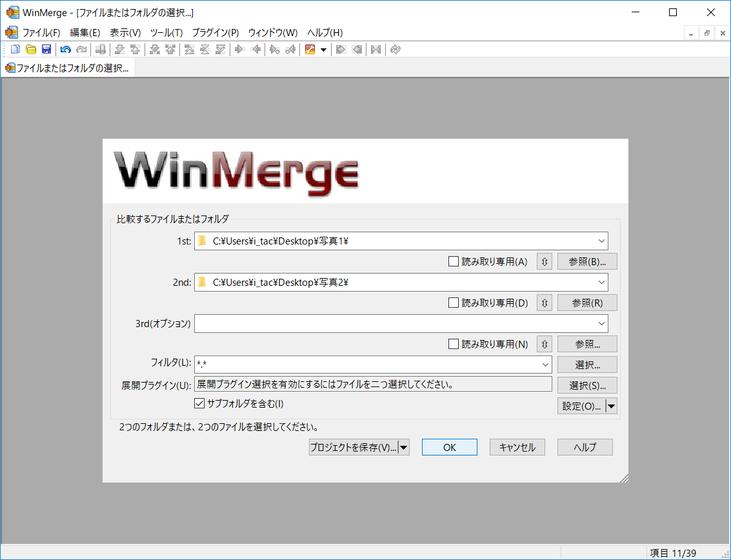Browse with 参照(B) for the first folder
This screenshot has width=731, height=560.
tap(586, 261)
